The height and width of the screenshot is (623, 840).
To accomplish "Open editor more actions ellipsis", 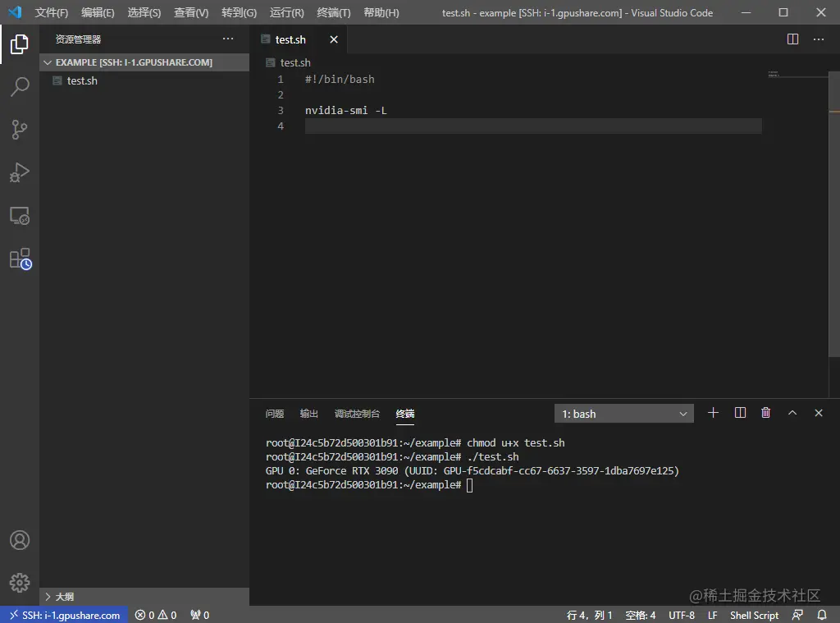I will pos(818,39).
